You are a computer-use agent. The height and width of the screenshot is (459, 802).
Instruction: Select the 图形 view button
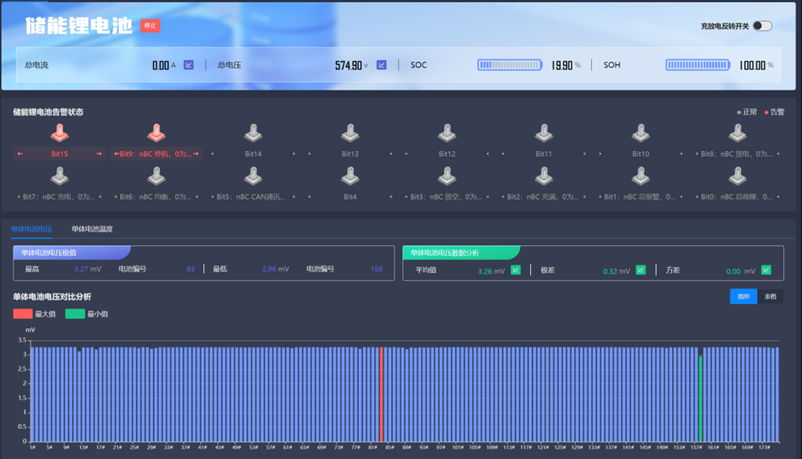pos(743,296)
